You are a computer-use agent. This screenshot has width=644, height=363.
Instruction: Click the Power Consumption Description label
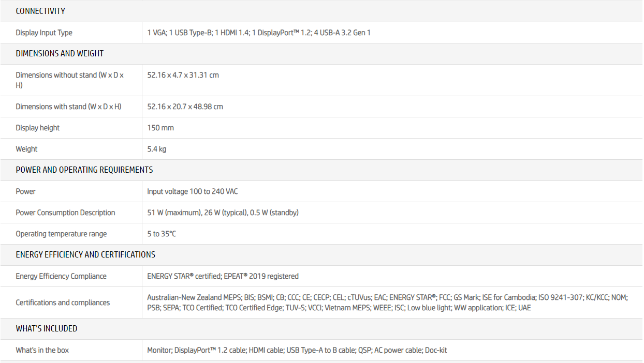pos(65,213)
